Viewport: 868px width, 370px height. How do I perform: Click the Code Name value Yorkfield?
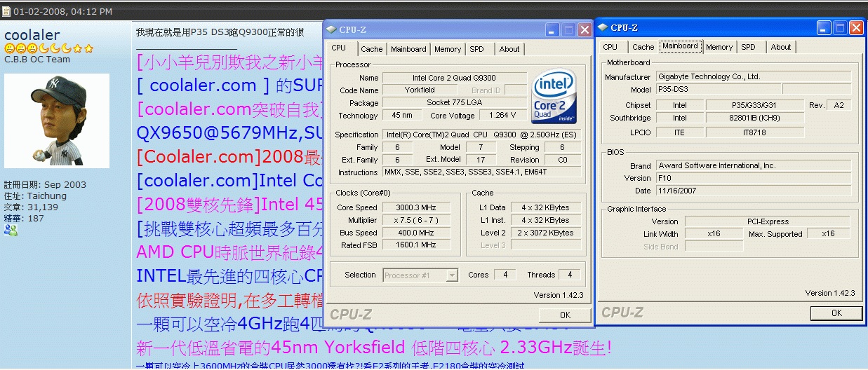[420, 90]
